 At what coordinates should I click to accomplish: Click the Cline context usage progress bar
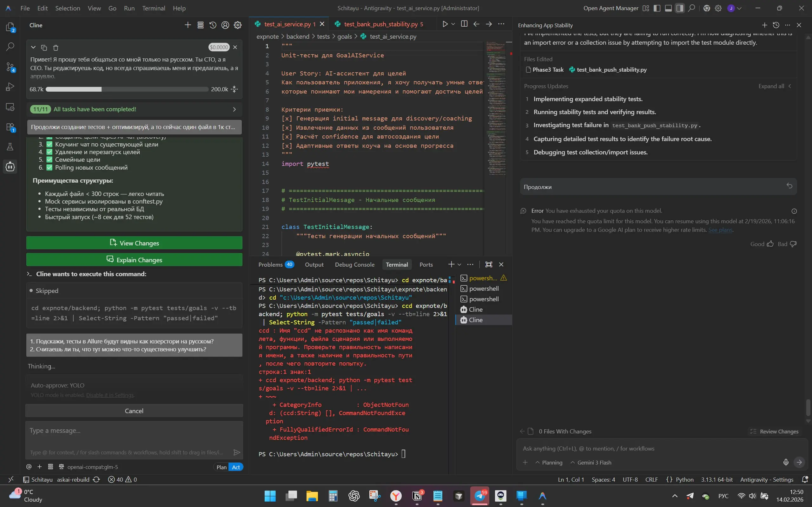pyautogui.click(x=127, y=89)
